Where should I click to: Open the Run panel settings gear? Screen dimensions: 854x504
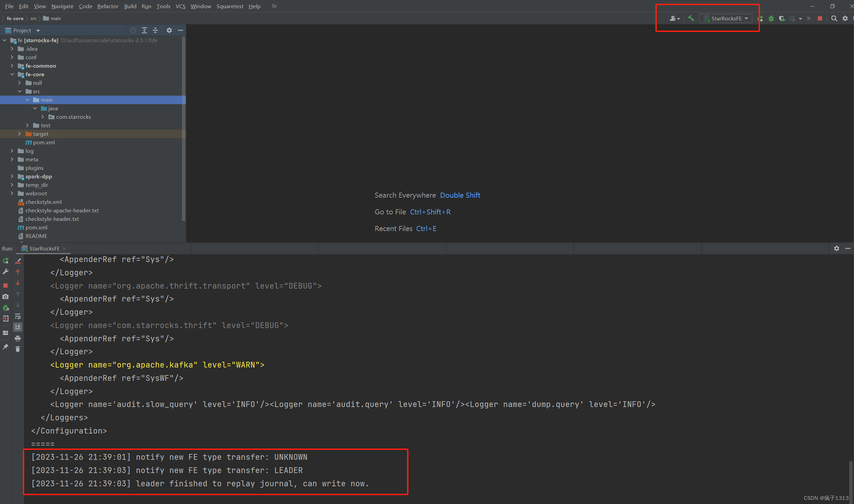coord(837,248)
